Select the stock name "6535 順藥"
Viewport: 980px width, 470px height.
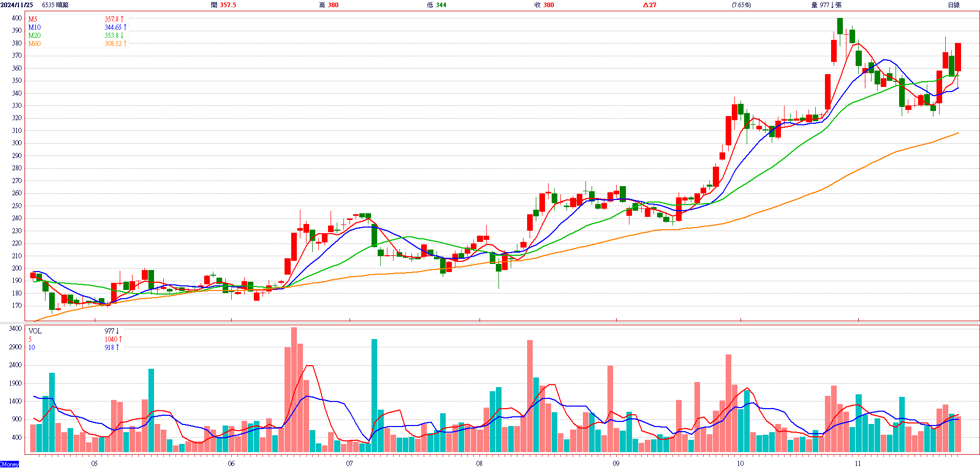[x=55, y=5]
